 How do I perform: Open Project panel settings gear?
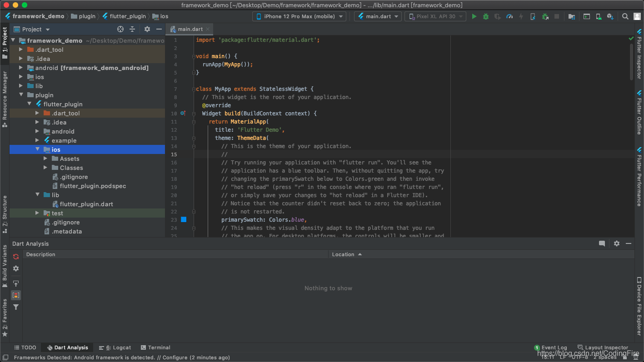(x=147, y=29)
